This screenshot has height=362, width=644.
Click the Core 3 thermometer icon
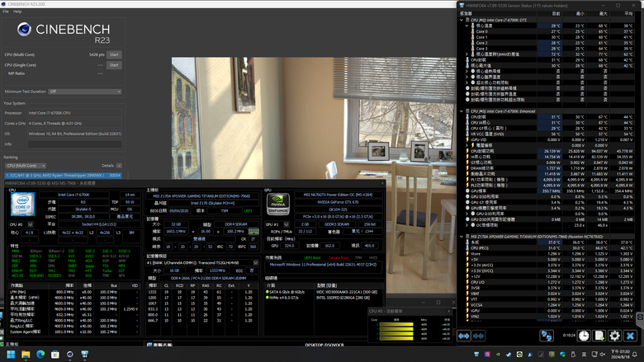[x=473, y=49]
